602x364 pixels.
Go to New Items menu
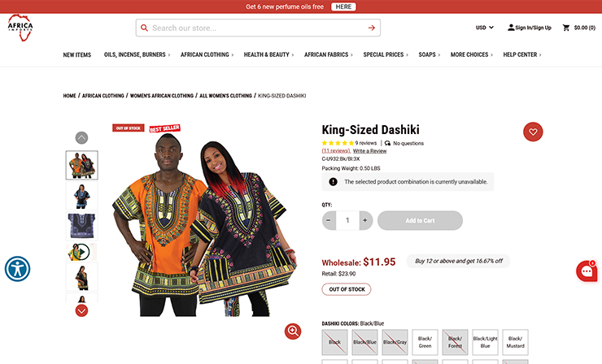click(x=77, y=55)
